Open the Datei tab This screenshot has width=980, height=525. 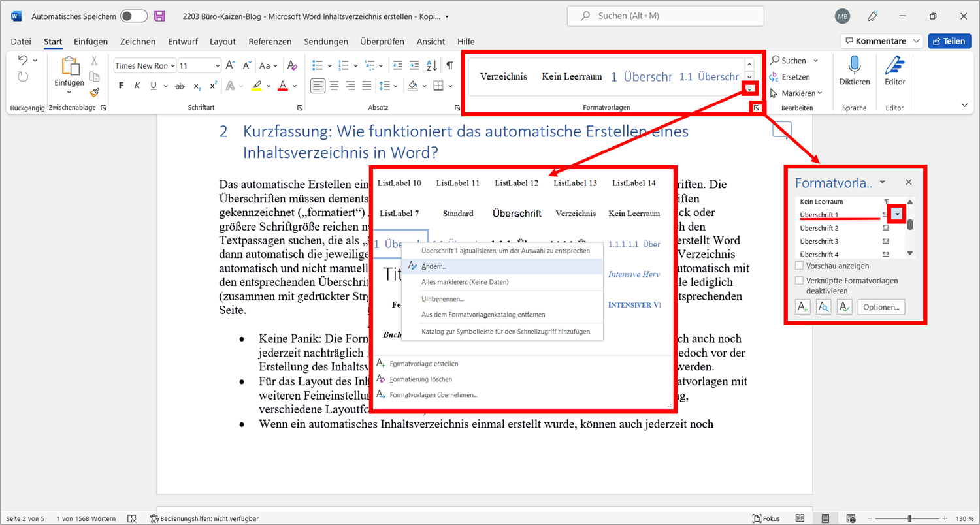[x=21, y=41]
